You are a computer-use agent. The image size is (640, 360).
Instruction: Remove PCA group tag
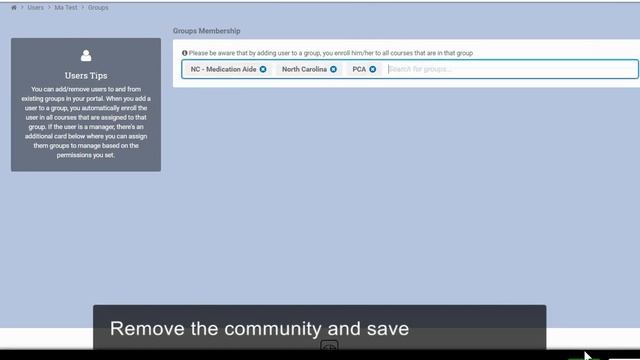point(373,69)
